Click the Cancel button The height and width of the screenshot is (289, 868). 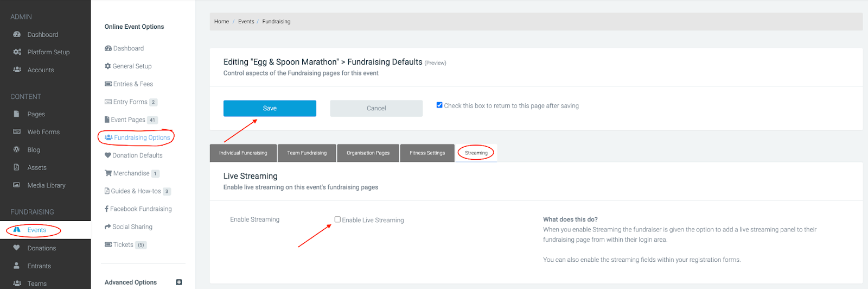(x=376, y=108)
